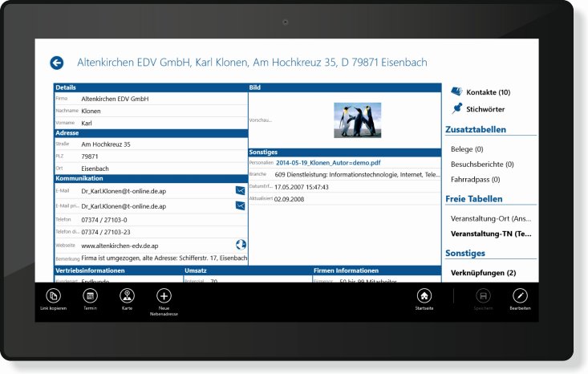Click the Branche value 609 Dienstleistung
The image size is (588, 374).
358,175
